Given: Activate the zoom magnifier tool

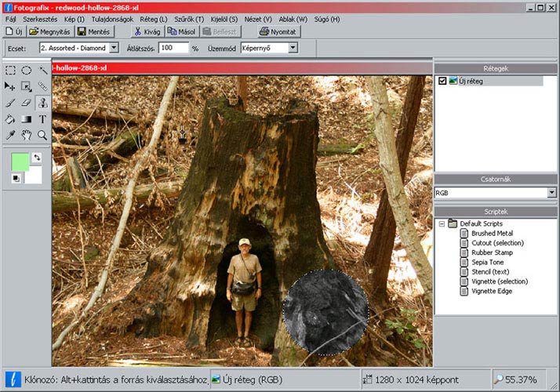Looking at the screenshot, I should pyautogui.click(x=42, y=135).
